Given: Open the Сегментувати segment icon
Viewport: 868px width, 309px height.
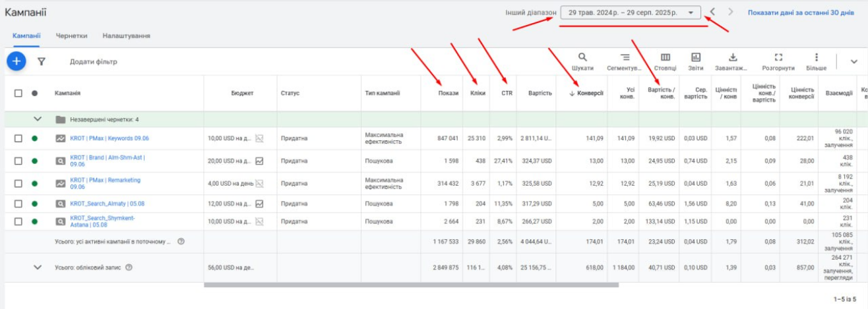Looking at the screenshot, I should [625, 57].
